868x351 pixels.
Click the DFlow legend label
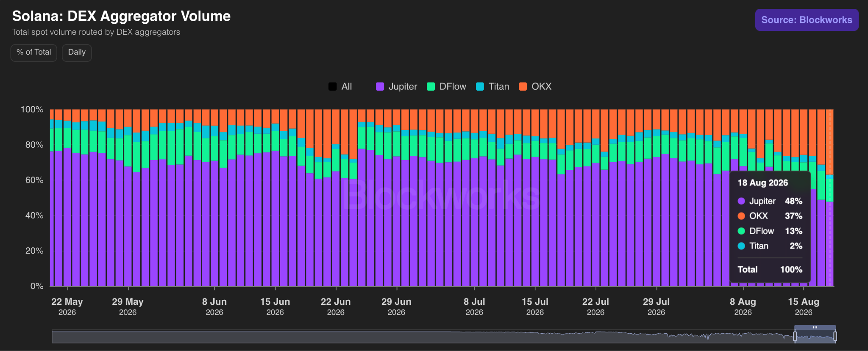click(x=453, y=87)
